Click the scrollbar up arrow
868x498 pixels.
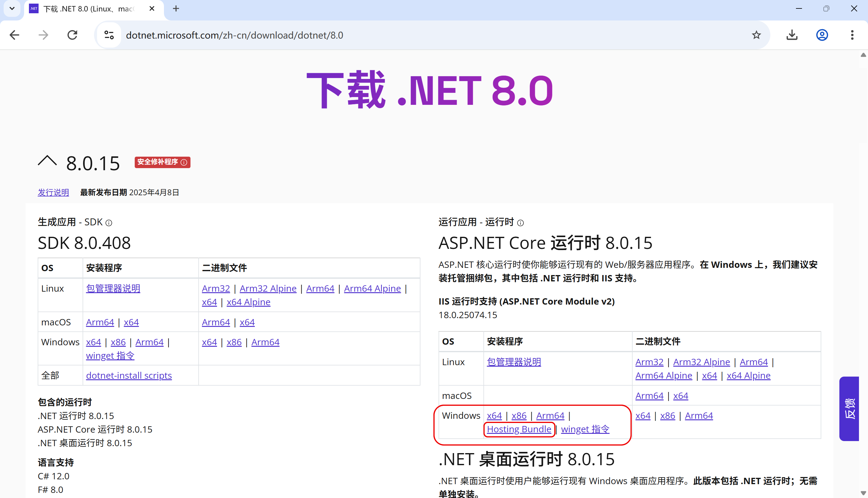tap(863, 55)
